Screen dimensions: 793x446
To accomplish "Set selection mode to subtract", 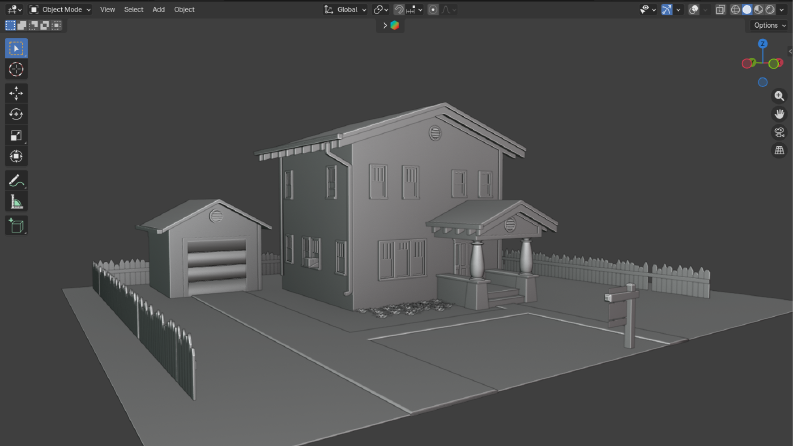I will 33,25.
